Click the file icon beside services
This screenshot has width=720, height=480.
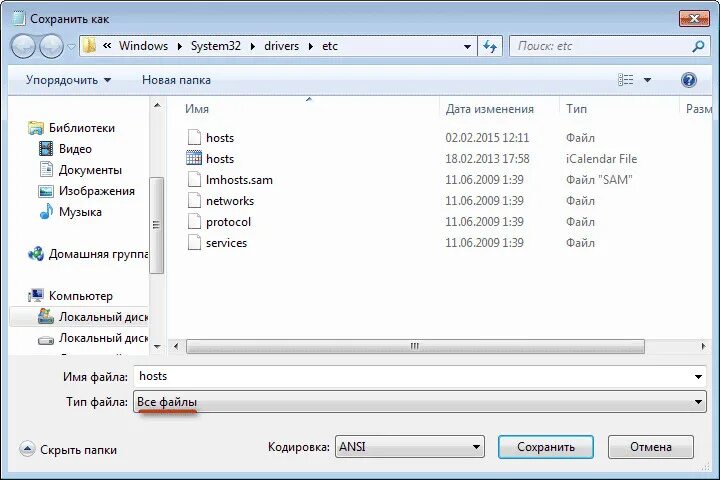tap(194, 243)
